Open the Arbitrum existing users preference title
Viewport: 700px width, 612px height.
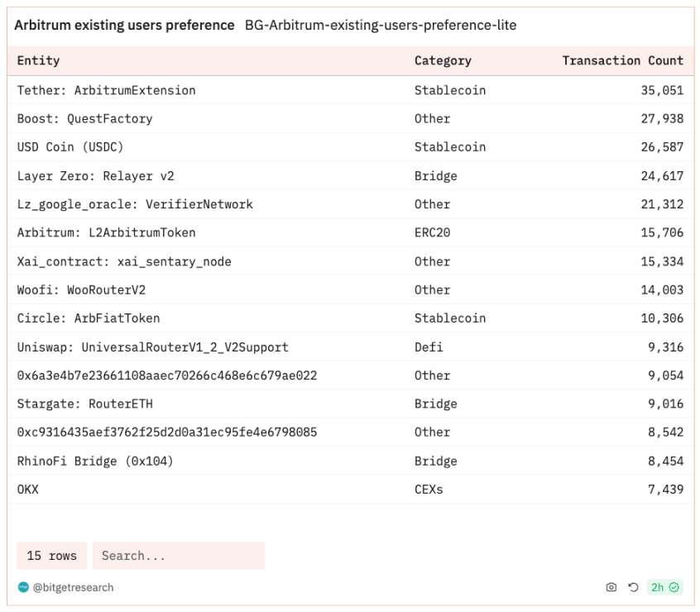coord(124,25)
